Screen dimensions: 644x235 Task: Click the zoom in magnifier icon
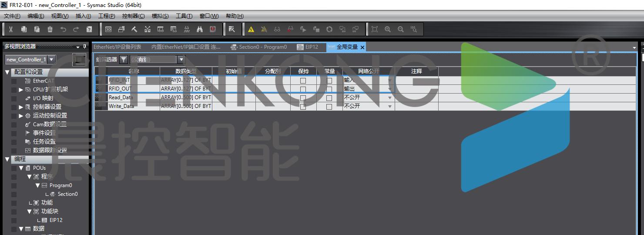tap(388, 29)
